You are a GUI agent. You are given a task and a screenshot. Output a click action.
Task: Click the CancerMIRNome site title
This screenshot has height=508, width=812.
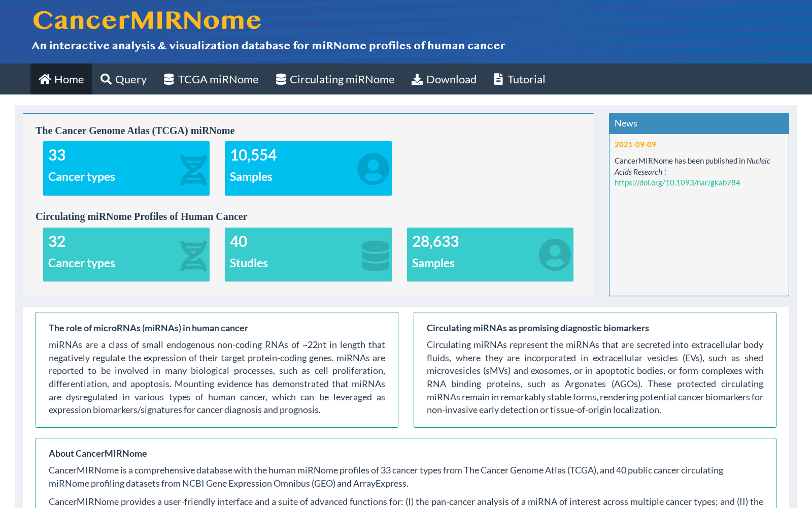[x=147, y=20]
